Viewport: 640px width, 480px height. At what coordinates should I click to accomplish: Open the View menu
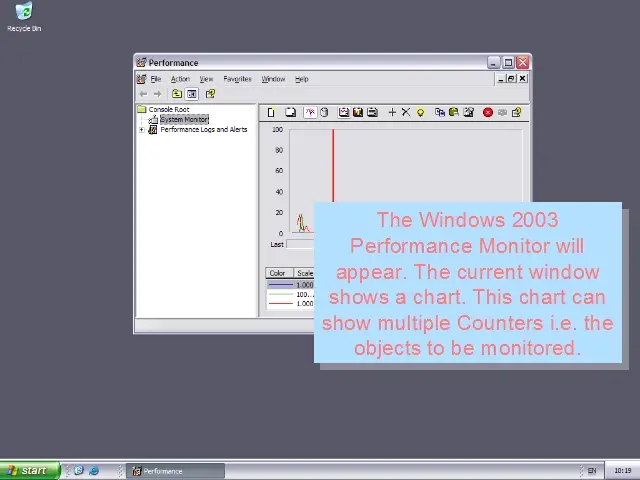(x=206, y=79)
